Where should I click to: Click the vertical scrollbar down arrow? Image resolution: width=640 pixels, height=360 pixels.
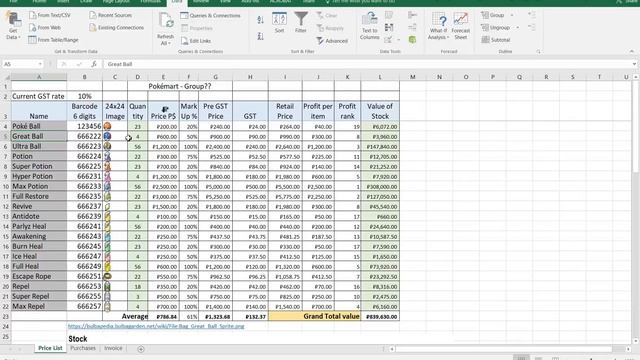click(636, 341)
